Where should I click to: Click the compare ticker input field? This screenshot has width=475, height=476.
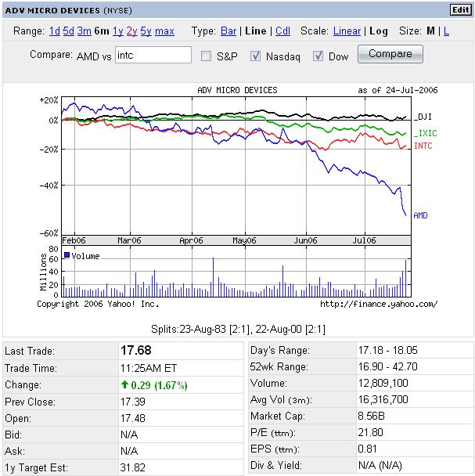pyautogui.click(x=153, y=55)
